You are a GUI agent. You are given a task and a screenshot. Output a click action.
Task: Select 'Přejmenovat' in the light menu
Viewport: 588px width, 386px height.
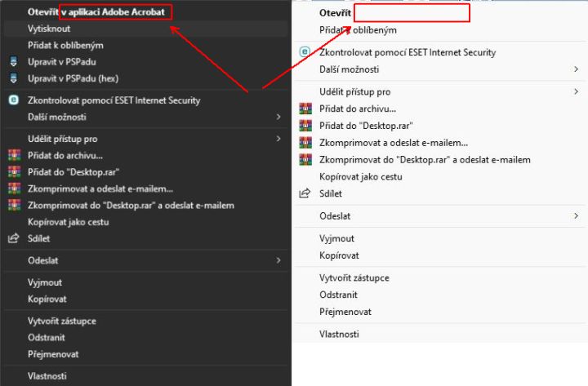345,312
